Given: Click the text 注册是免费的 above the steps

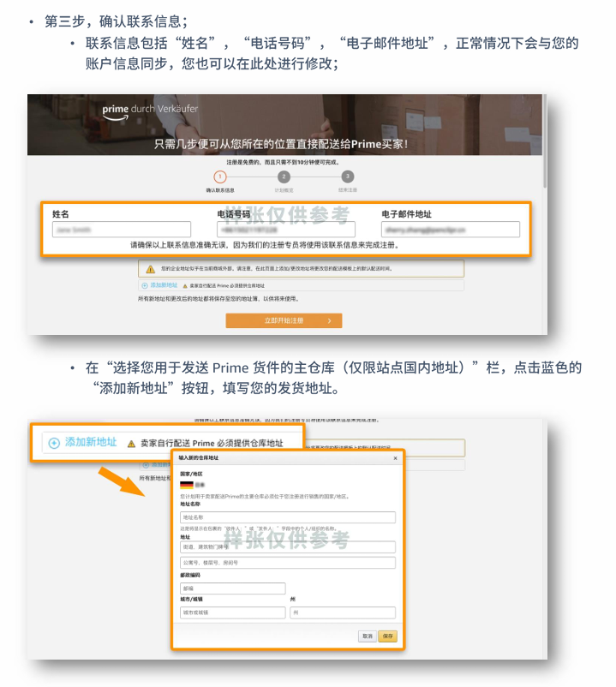Looking at the screenshot, I should 244,163.
